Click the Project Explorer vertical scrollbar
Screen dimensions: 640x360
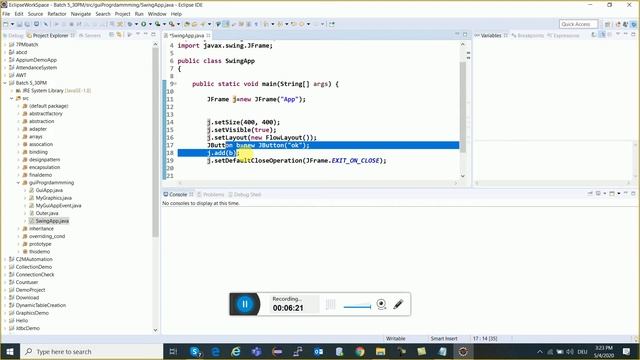(x=155, y=143)
